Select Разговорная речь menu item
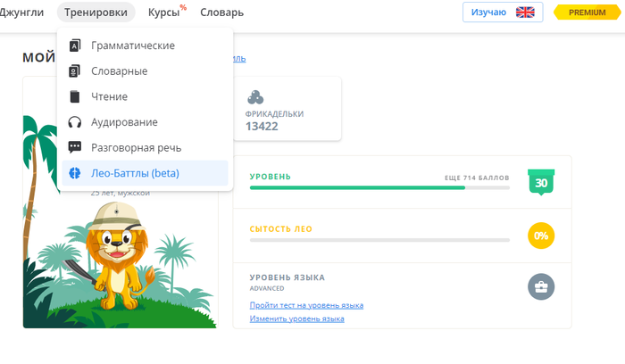This screenshot has width=625, height=364. pos(145,147)
